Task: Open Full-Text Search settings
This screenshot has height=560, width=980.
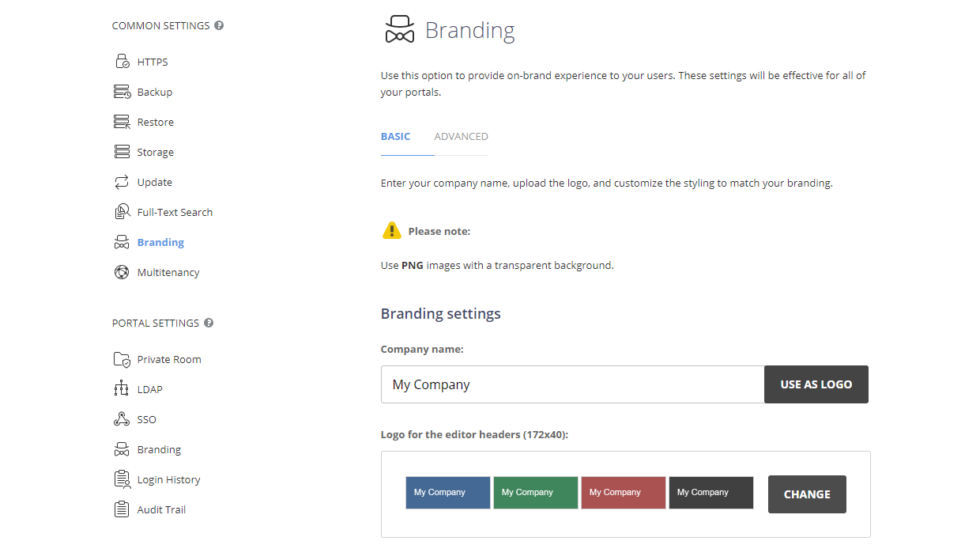Action: pyautogui.click(x=122, y=211)
